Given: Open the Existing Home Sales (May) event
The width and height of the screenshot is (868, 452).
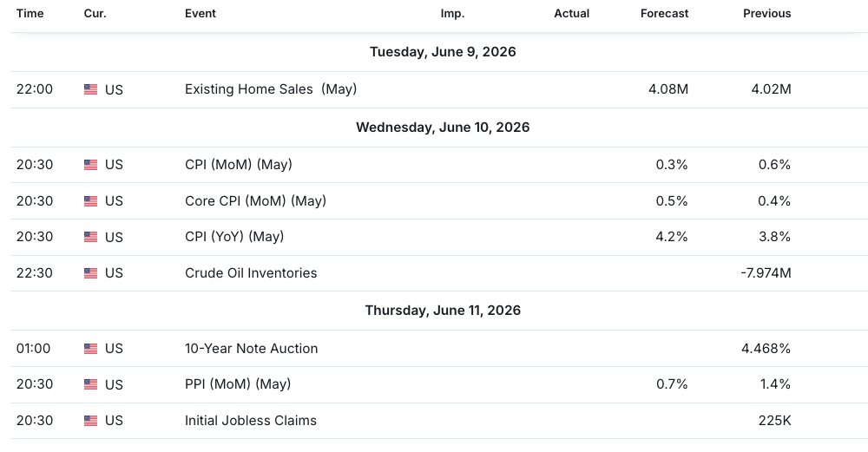Looking at the screenshot, I should (x=271, y=89).
